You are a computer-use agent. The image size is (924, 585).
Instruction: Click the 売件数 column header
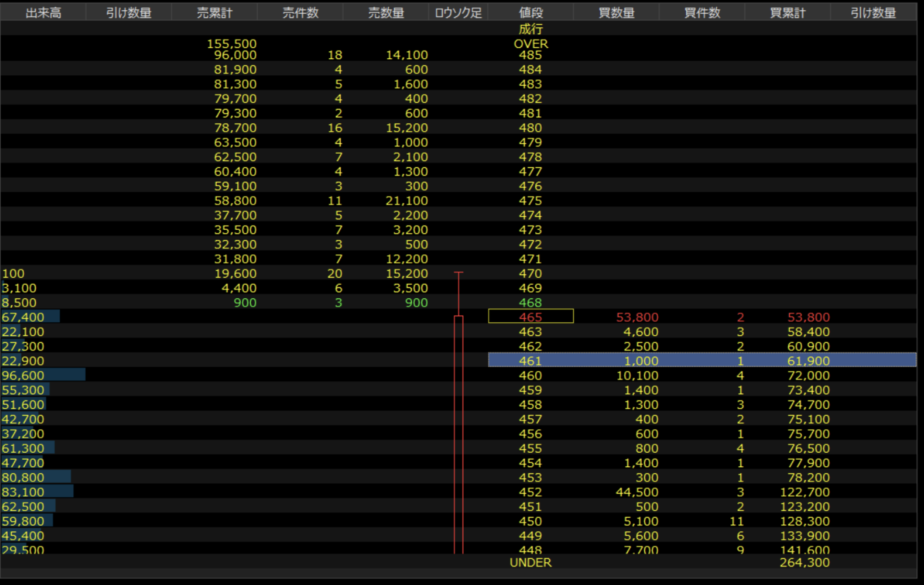(300, 13)
